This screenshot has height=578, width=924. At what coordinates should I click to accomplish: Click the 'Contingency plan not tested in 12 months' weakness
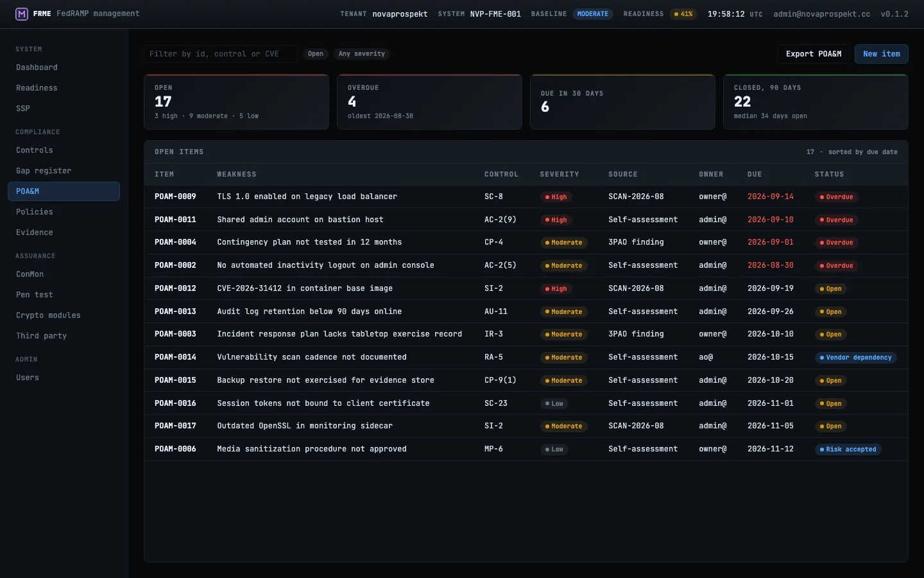click(x=309, y=242)
